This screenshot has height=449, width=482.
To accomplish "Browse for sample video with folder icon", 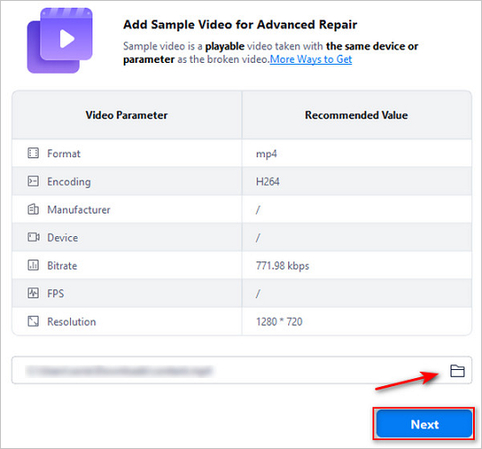I will [x=457, y=371].
